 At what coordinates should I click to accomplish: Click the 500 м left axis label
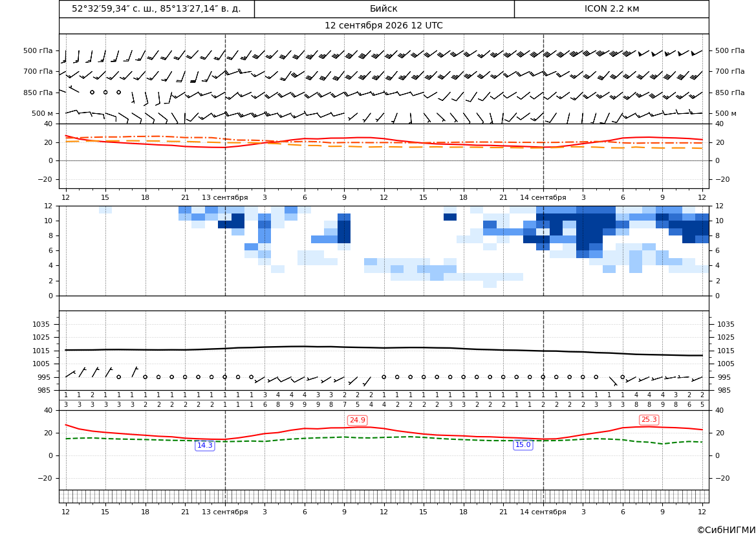pyautogui.click(x=43, y=113)
